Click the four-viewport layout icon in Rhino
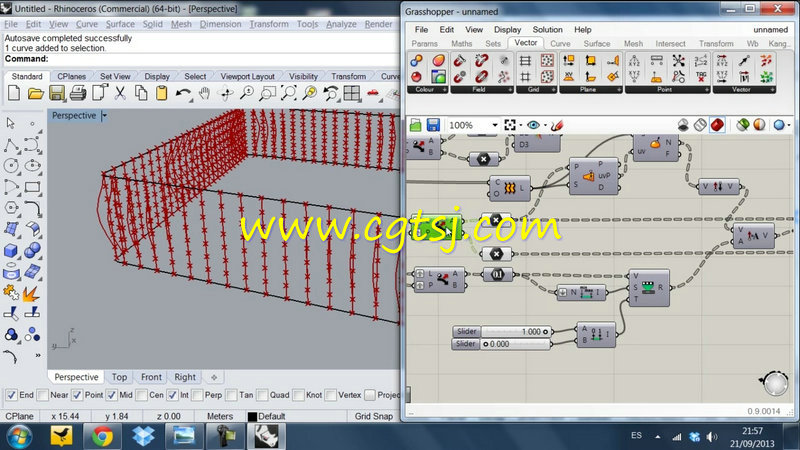The width and height of the screenshot is (800, 450). (352, 93)
